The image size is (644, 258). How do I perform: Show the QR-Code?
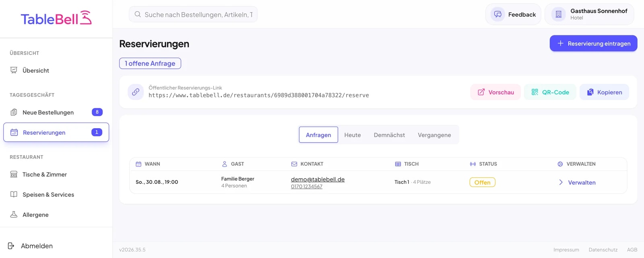(x=550, y=92)
